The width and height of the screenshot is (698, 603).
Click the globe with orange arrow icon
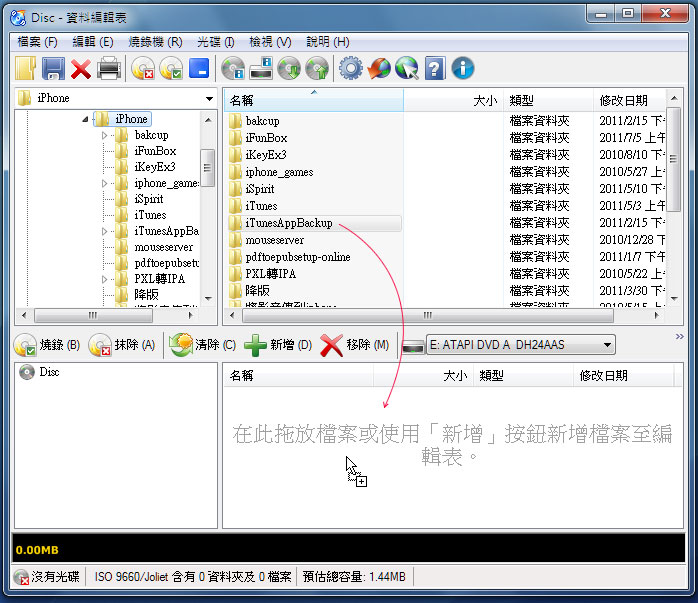pyautogui.click(x=379, y=69)
